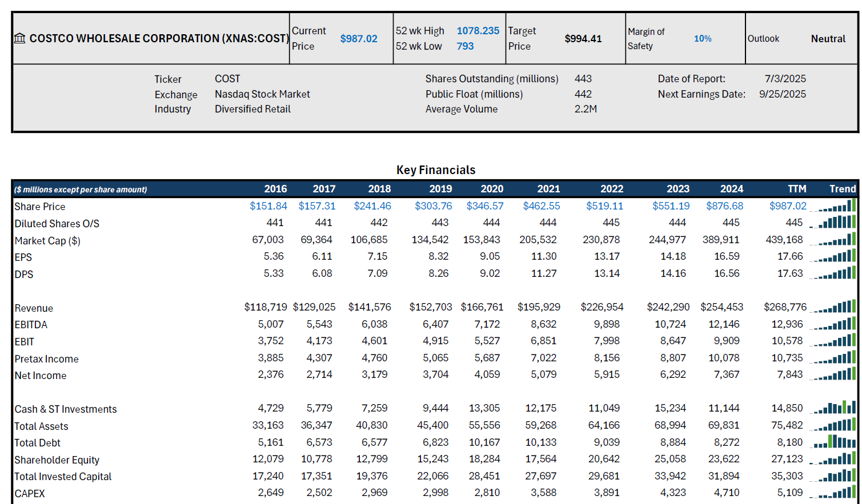Click Shares Outstanding value 443

583,79
